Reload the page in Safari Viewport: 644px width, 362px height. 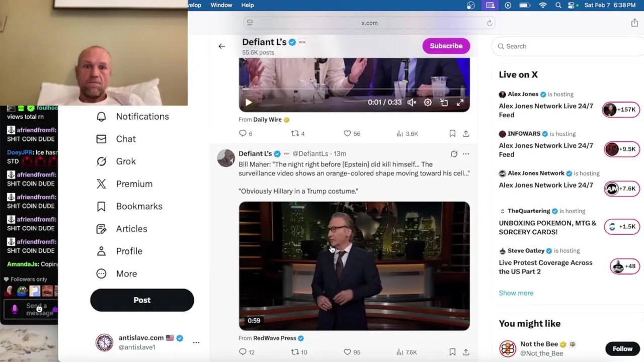489,23
